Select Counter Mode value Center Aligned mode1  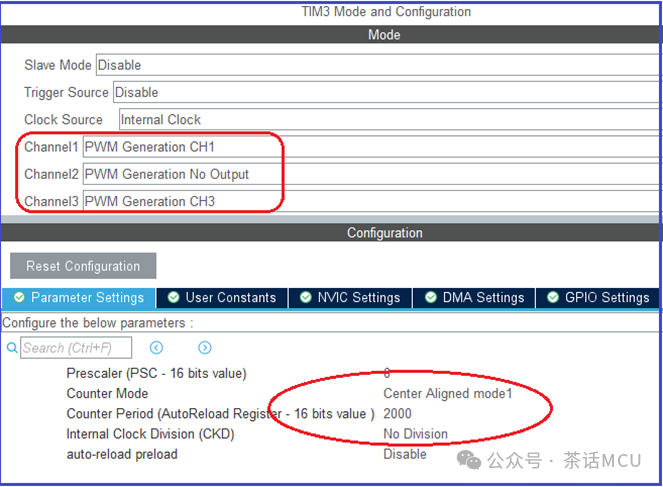(447, 393)
